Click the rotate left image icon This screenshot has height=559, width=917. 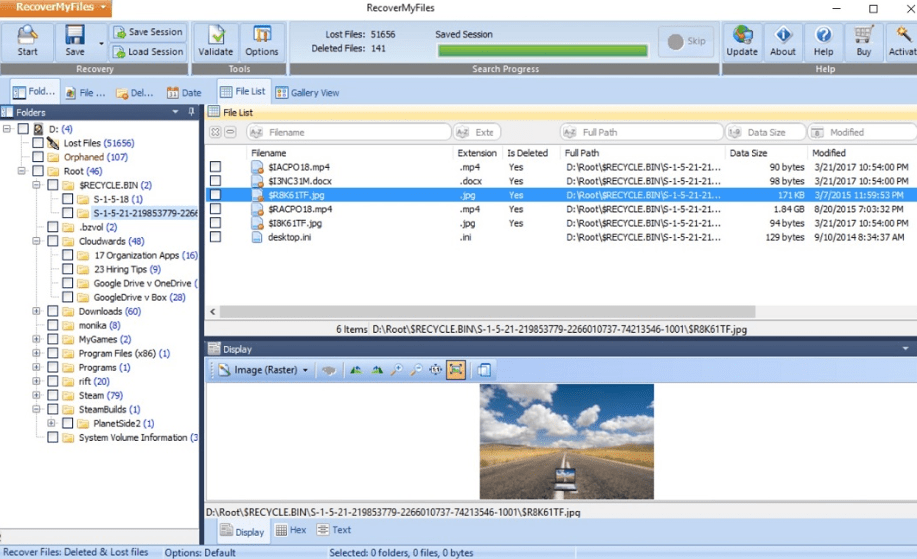(x=356, y=370)
